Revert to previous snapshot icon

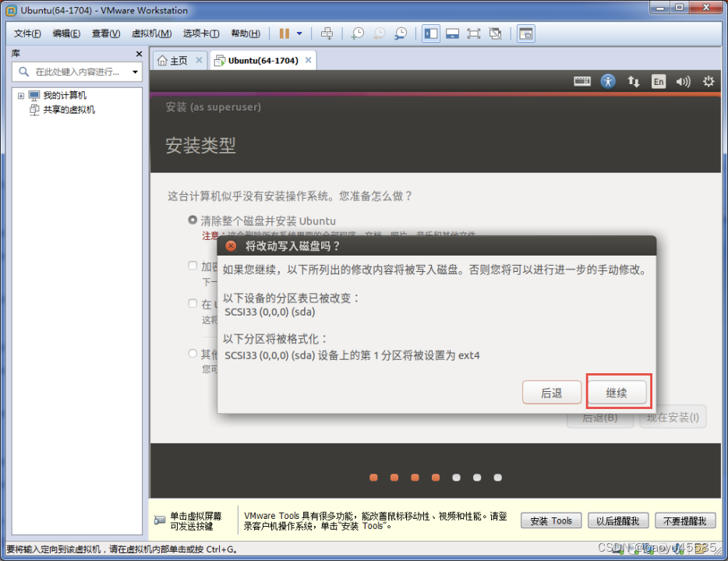click(x=380, y=34)
